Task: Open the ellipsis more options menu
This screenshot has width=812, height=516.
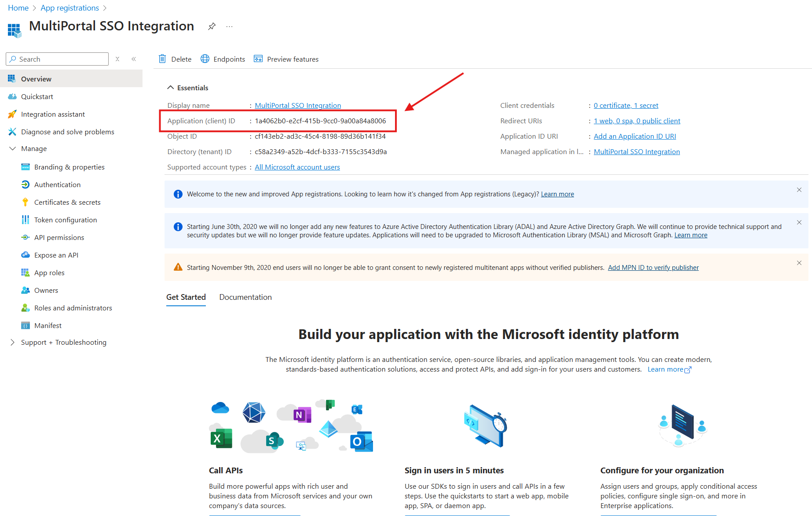Action: pos(229,26)
